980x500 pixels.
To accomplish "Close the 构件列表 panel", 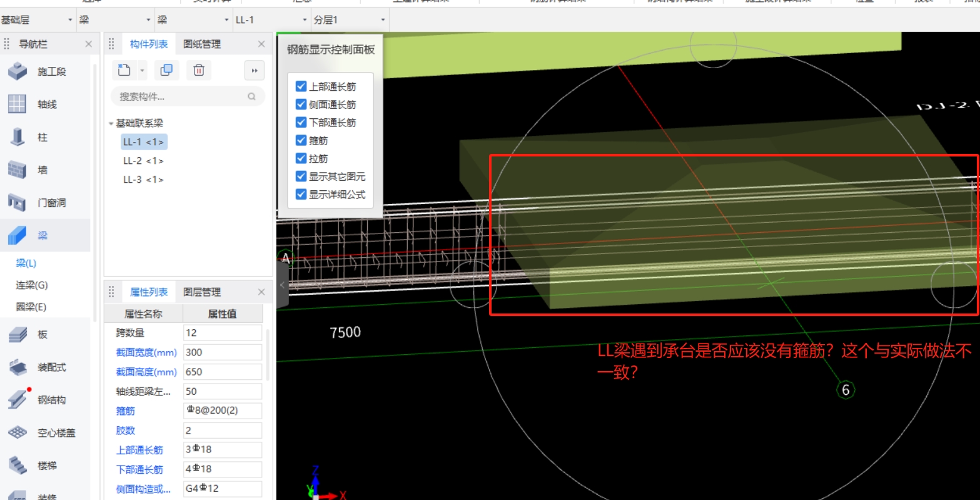I will click(261, 44).
